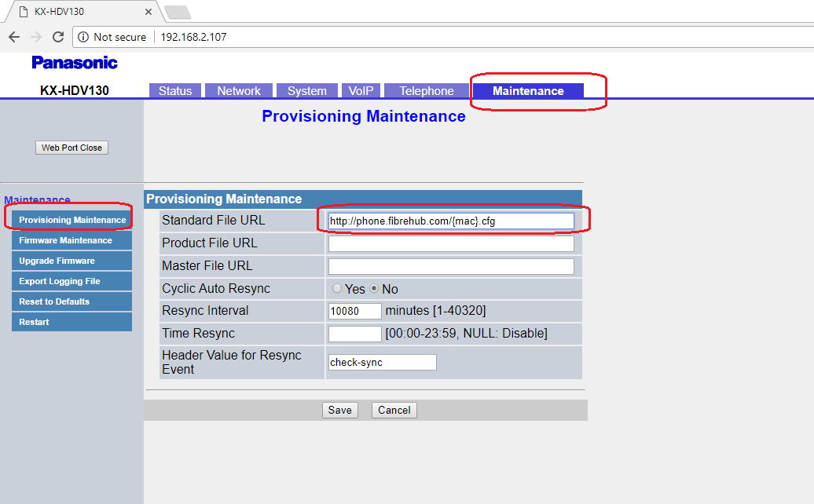Go to the VoIP tab
814x504 pixels.
pos(361,91)
